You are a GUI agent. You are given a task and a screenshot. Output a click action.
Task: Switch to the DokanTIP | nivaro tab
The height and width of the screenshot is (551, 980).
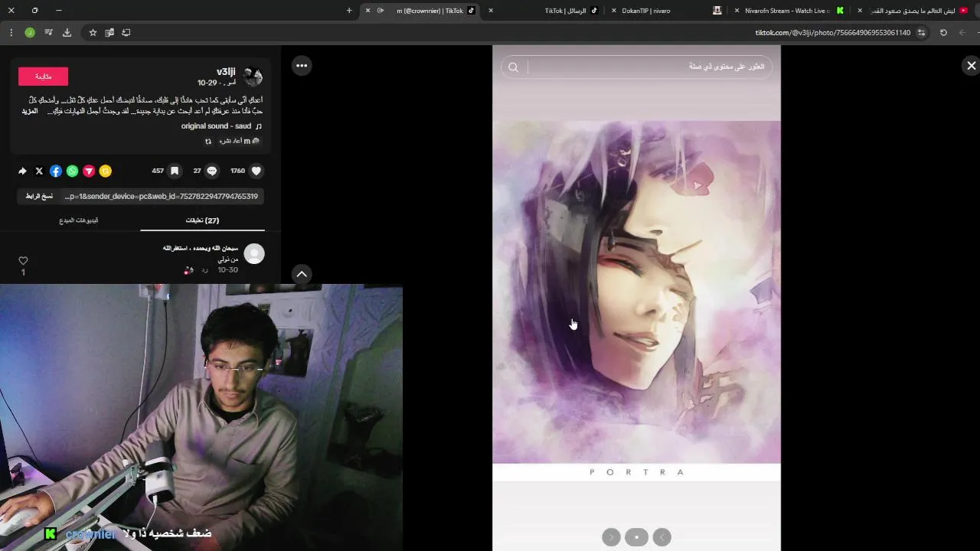(666, 11)
